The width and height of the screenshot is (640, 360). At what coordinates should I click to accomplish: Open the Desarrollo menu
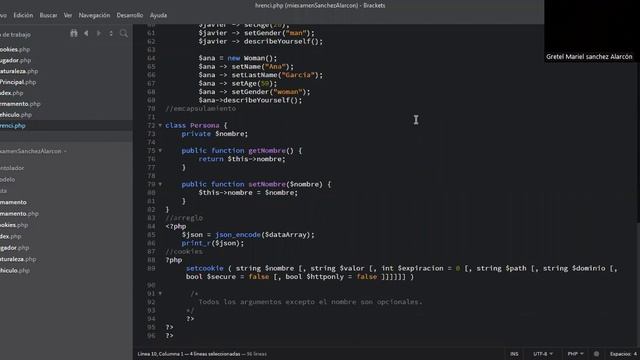click(130, 15)
